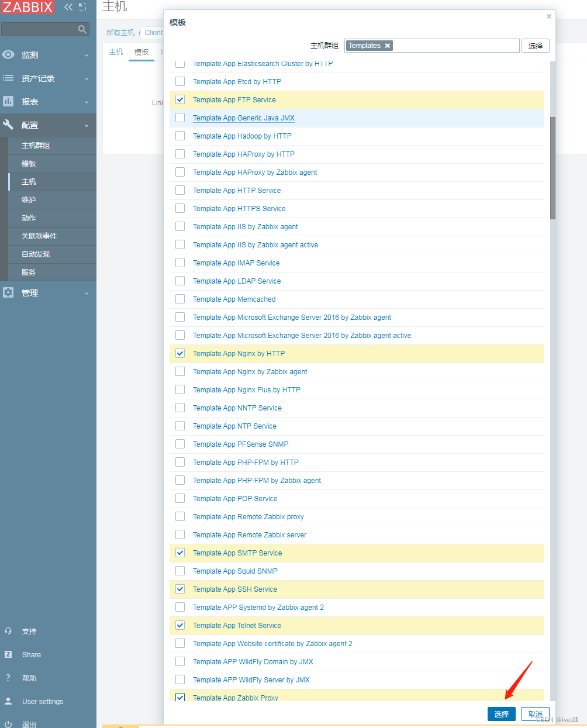Image resolution: width=587 pixels, height=728 pixels.
Task: Click the User settings person icon
Action: [8, 701]
